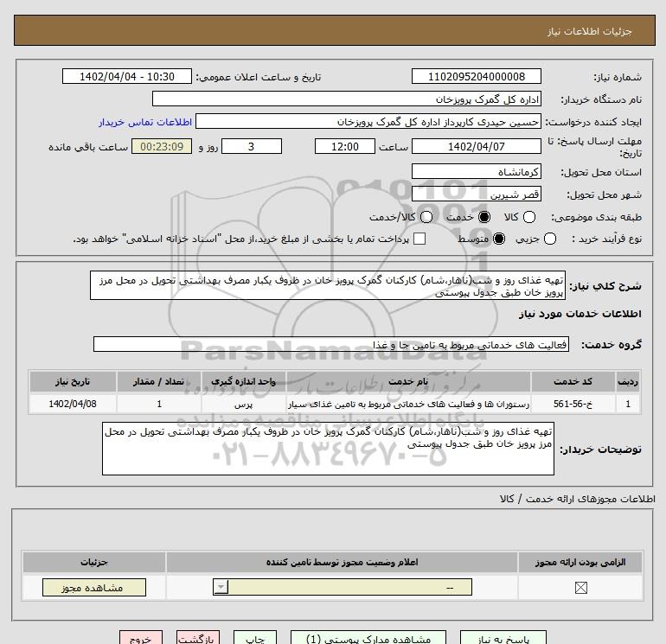This screenshot has width=666, height=644.
Task: Open the license status dropdown arrow
Action: pyautogui.click(x=221, y=588)
